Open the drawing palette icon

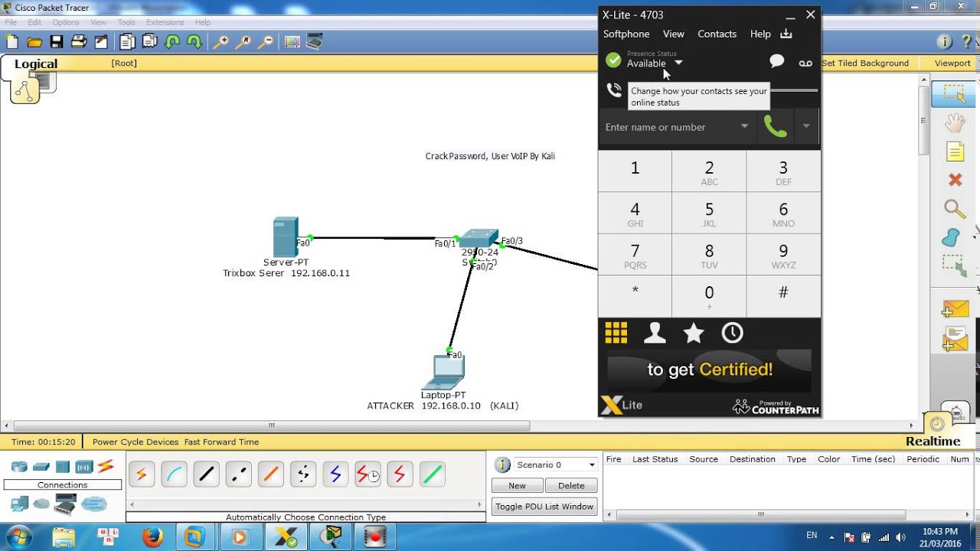[292, 42]
